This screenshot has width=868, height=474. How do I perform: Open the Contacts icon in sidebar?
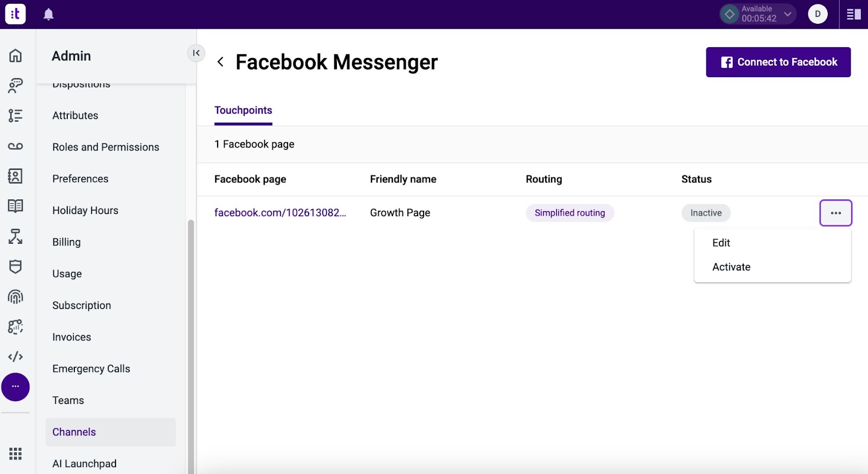click(15, 176)
